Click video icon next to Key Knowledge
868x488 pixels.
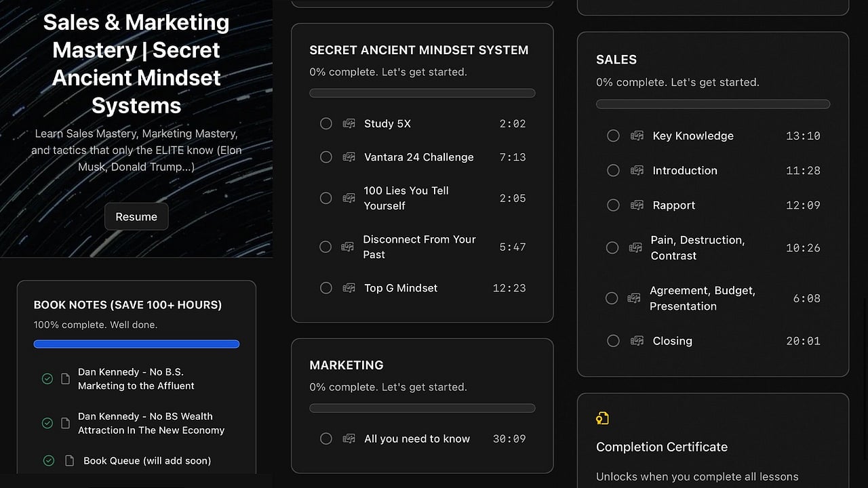(637, 136)
